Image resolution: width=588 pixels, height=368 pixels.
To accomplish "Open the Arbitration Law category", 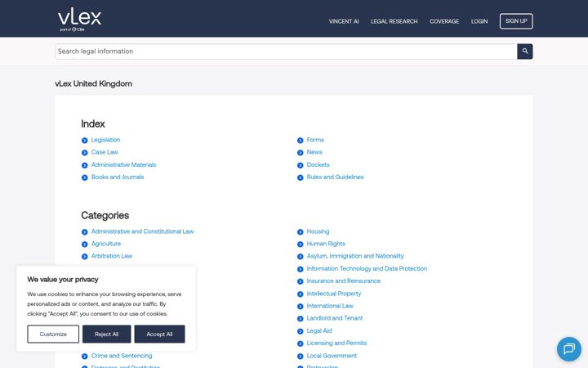I will (112, 256).
